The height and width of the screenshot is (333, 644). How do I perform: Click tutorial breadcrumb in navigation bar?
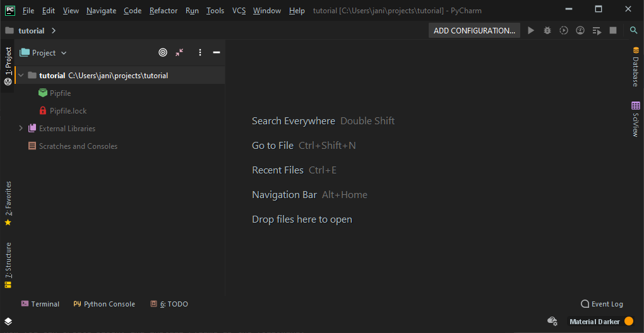click(31, 31)
